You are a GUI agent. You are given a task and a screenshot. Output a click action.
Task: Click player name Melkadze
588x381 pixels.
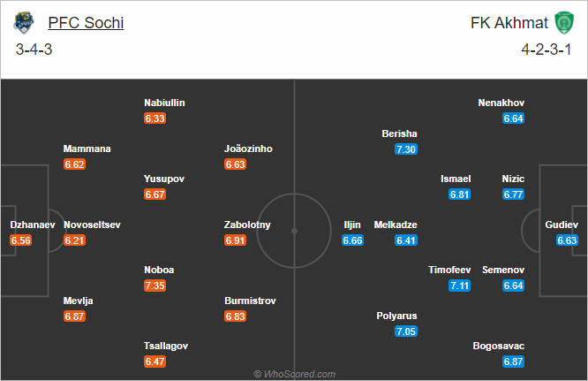click(396, 225)
